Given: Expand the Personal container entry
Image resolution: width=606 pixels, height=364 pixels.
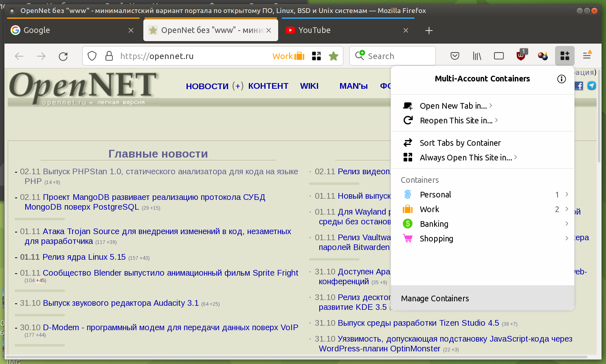Looking at the screenshot, I should (566, 195).
